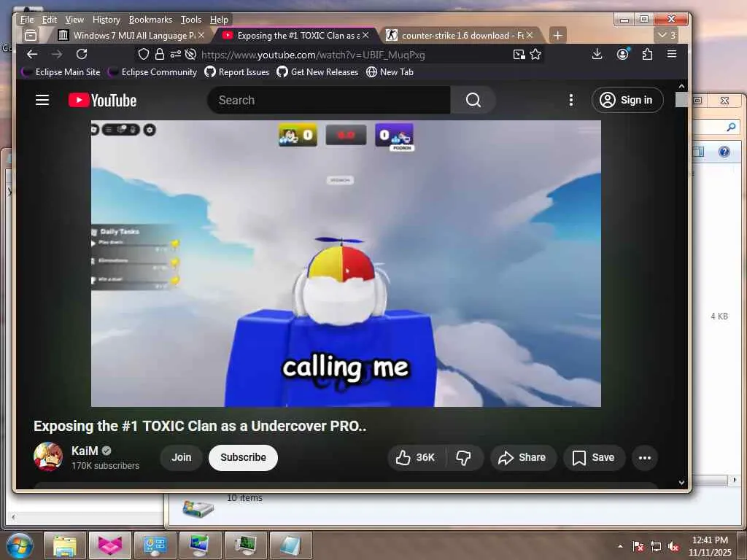Go forward with the browser arrow
This screenshot has height=560, width=747.
click(x=57, y=54)
